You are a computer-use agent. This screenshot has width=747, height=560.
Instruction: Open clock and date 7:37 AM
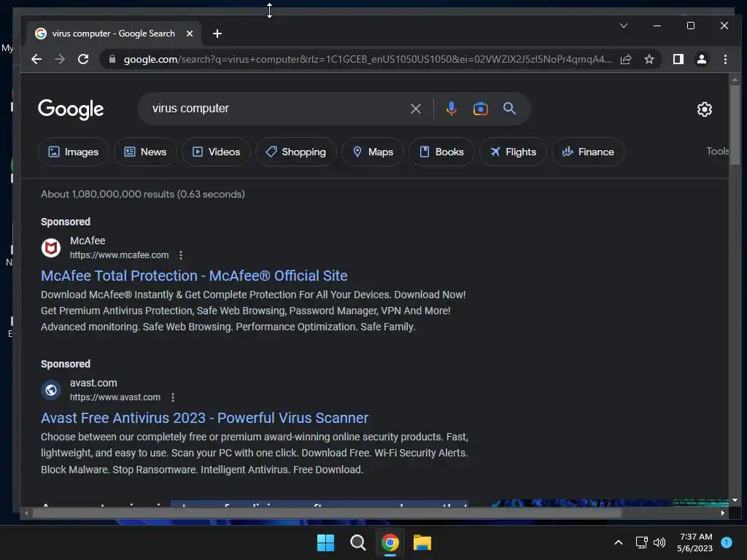click(x=695, y=542)
